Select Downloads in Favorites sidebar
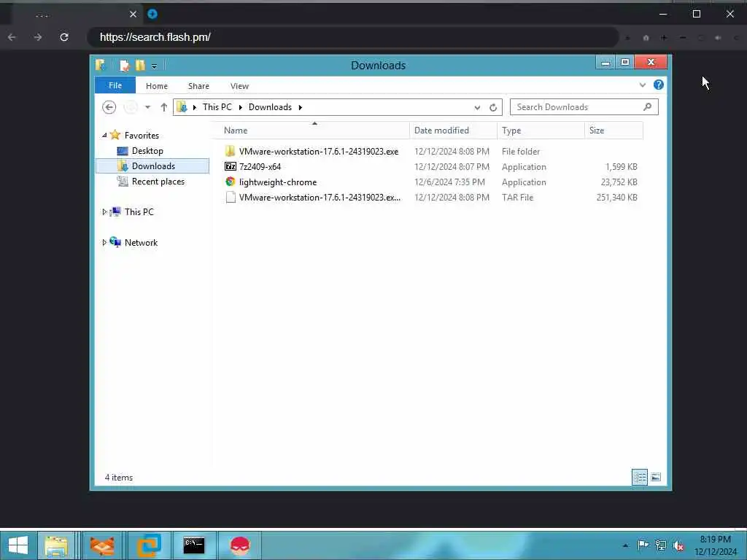The image size is (747, 560). tap(152, 166)
